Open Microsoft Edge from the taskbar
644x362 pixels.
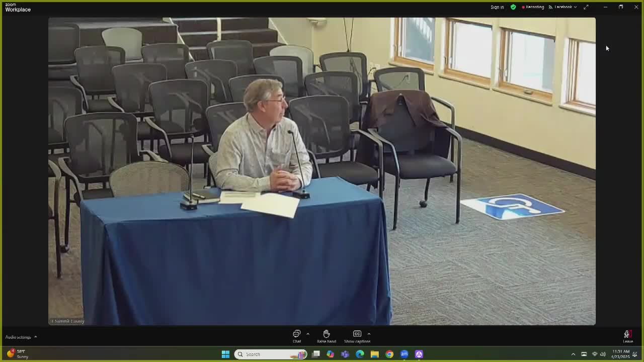point(360,354)
